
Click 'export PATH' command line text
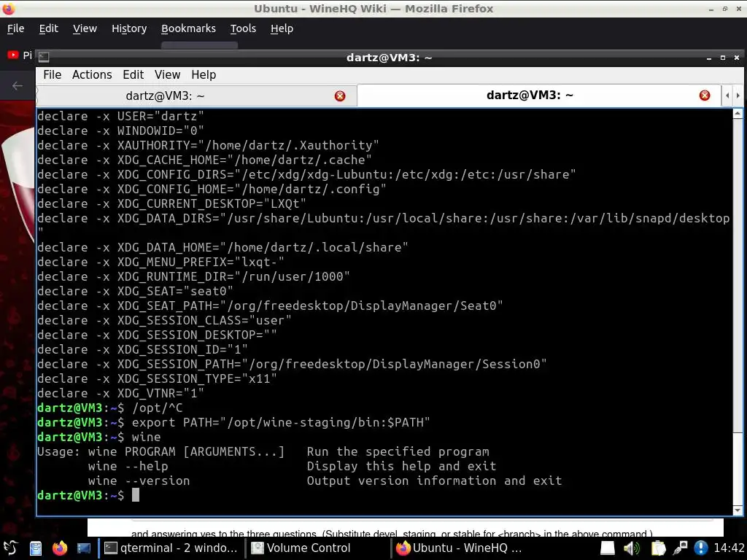(281, 422)
